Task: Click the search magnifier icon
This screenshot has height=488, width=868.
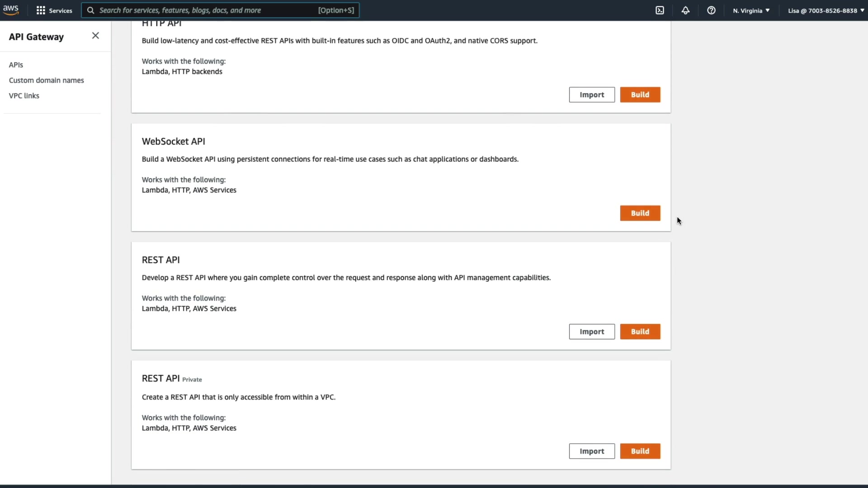Action: (x=90, y=10)
